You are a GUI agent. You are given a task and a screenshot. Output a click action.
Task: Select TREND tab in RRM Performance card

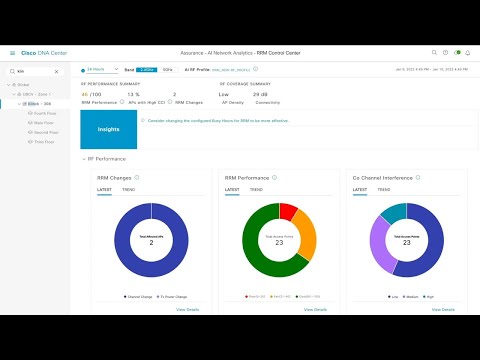[256, 190]
